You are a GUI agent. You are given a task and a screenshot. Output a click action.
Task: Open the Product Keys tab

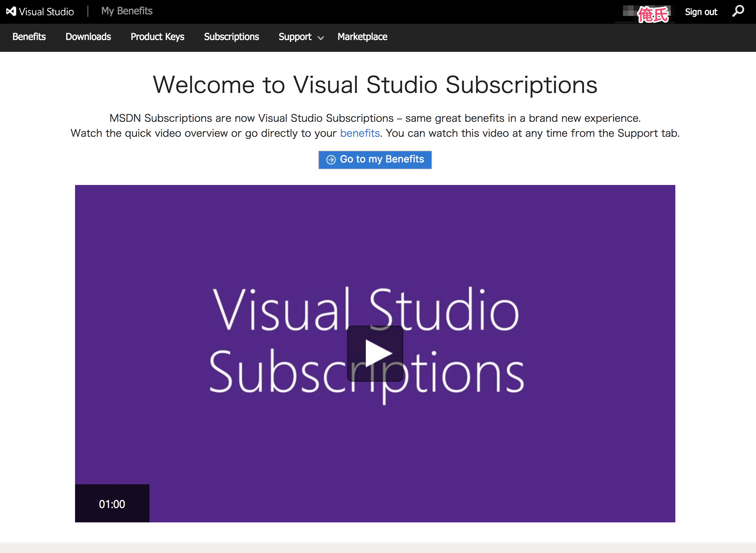[x=158, y=37]
